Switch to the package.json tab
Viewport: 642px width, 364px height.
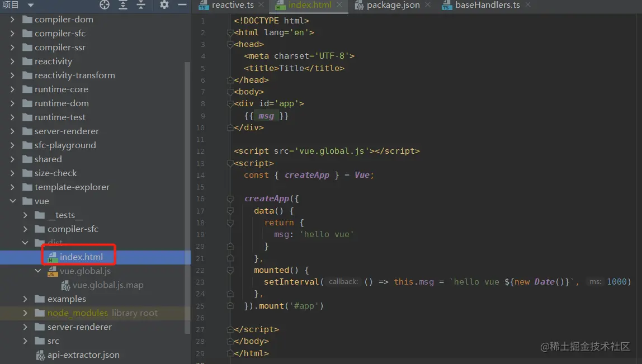point(393,5)
